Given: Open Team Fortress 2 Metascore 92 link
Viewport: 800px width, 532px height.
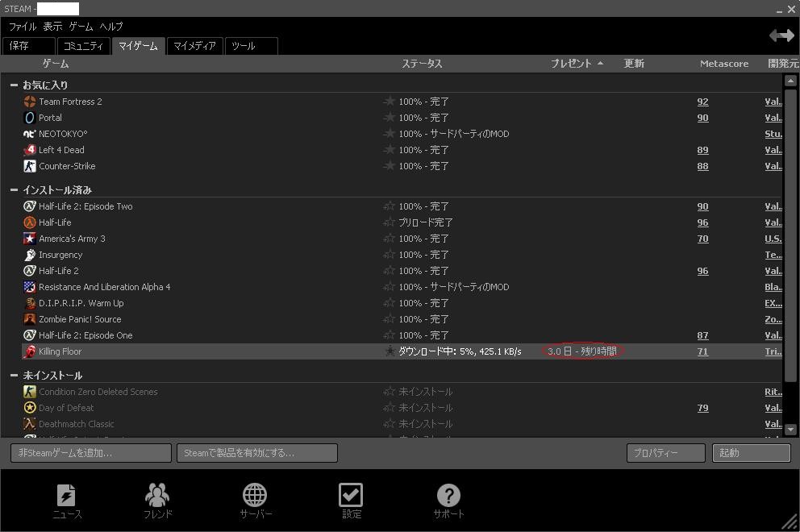Looking at the screenshot, I should tap(702, 102).
